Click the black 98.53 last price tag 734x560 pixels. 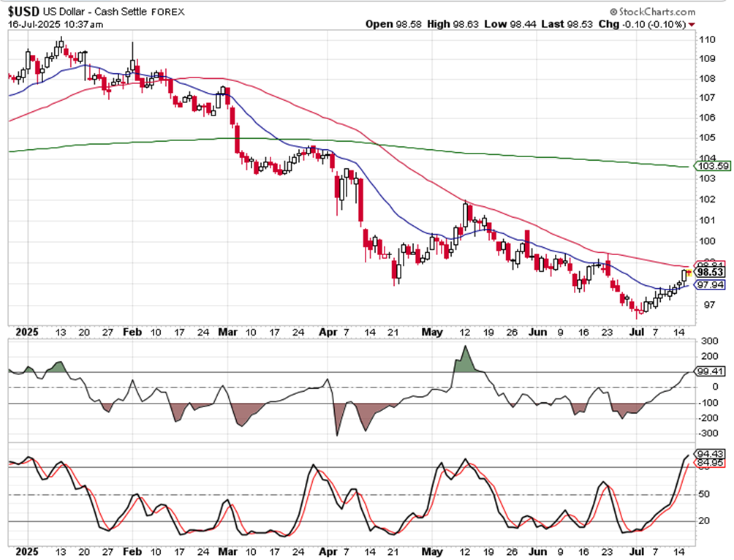point(708,272)
